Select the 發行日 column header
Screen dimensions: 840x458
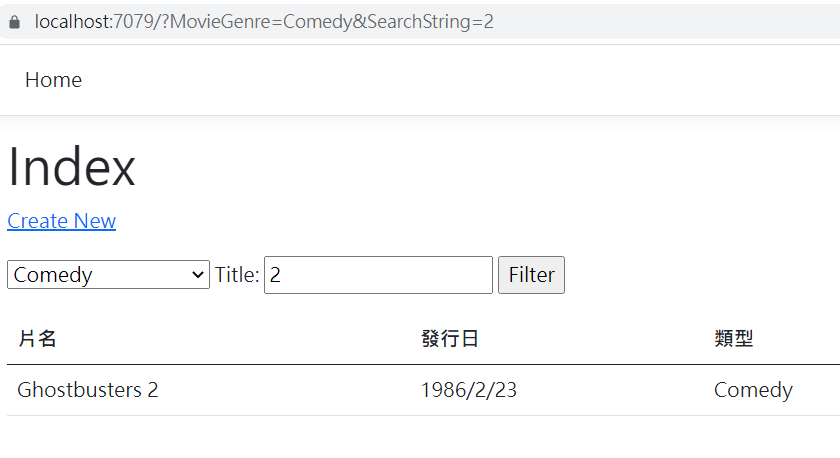click(x=449, y=339)
